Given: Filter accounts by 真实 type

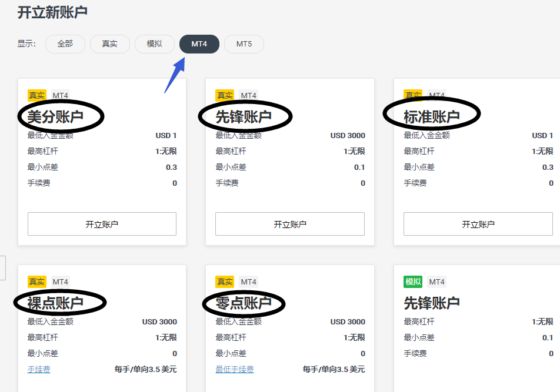Looking at the screenshot, I should tap(109, 44).
